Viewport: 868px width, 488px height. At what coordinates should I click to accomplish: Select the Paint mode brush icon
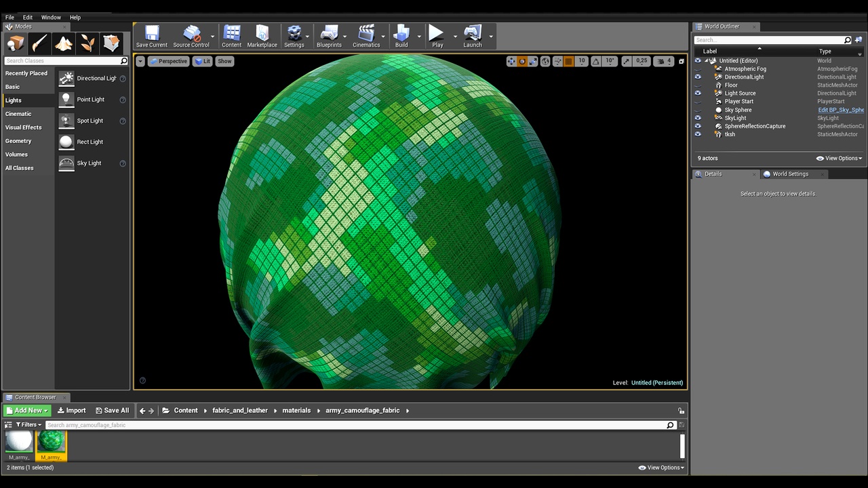(x=39, y=43)
